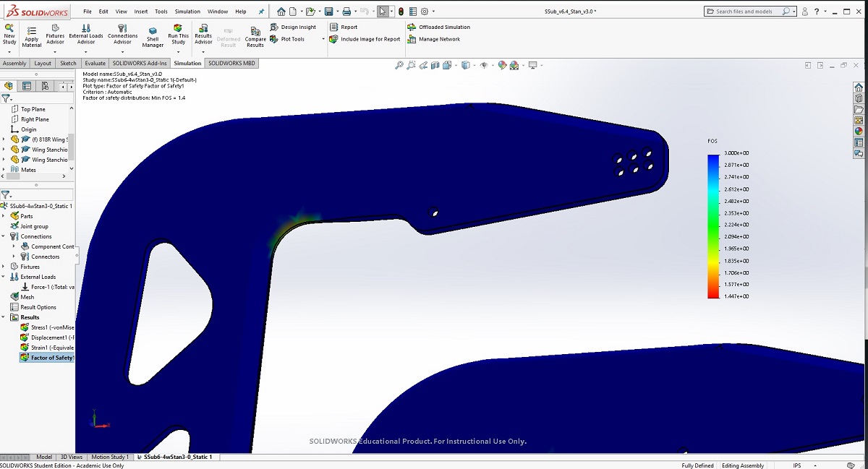This screenshot has height=469, width=868.
Task: Click Compare Results
Action: pos(255,38)
